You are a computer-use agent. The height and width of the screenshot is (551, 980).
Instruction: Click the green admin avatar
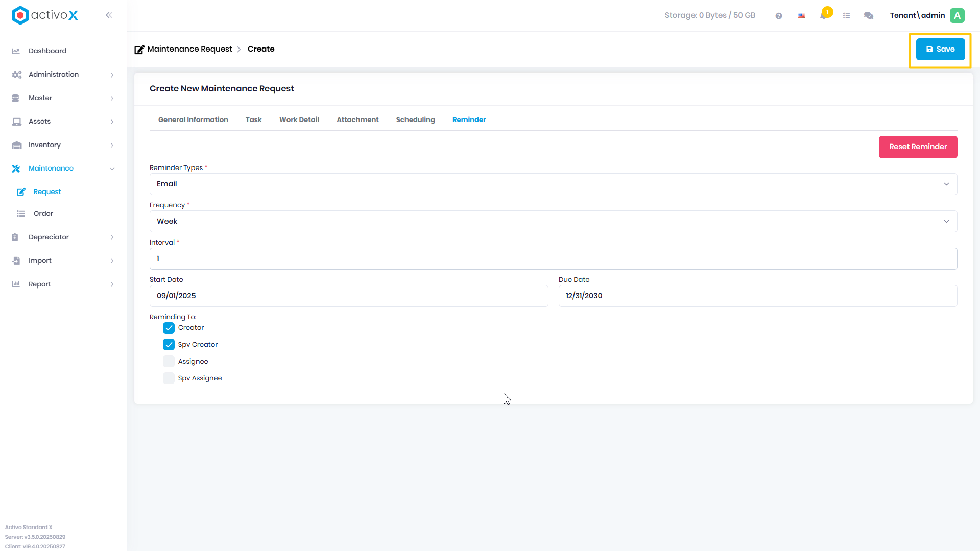click(958, 16)
